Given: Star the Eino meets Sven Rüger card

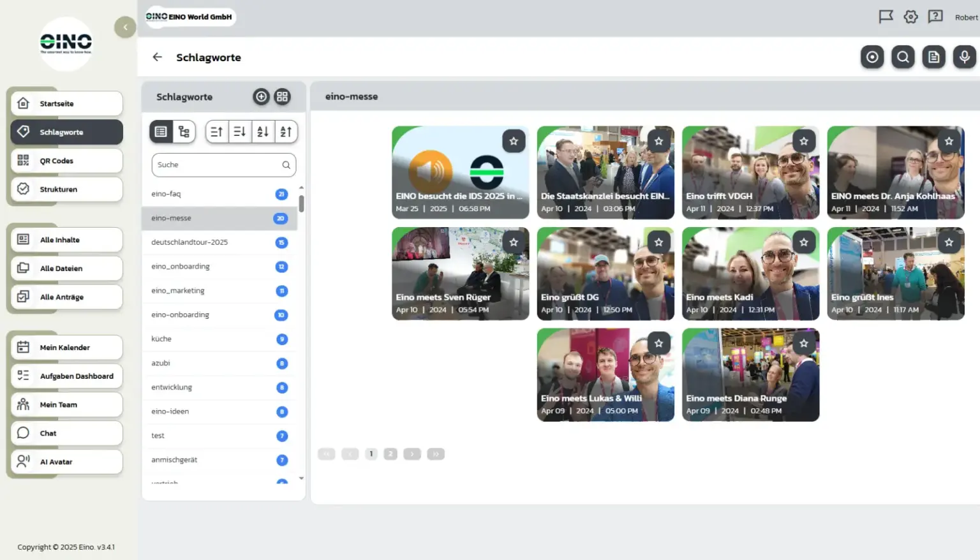Looking at the screenshot, I should [514, 242].
